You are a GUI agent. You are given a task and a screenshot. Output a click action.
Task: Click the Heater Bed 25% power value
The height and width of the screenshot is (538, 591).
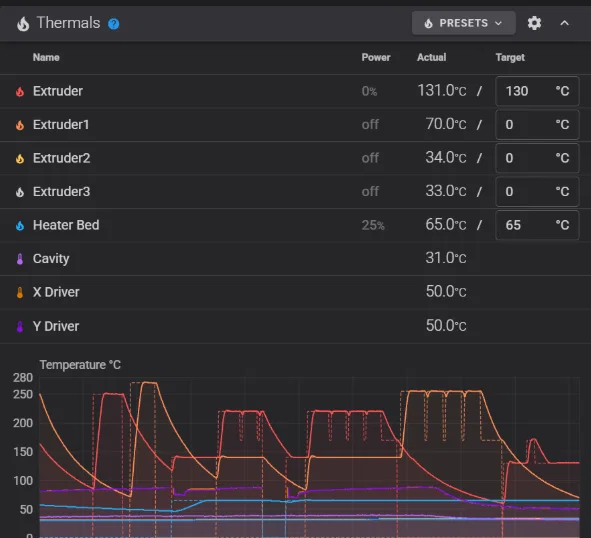(373, 225)
